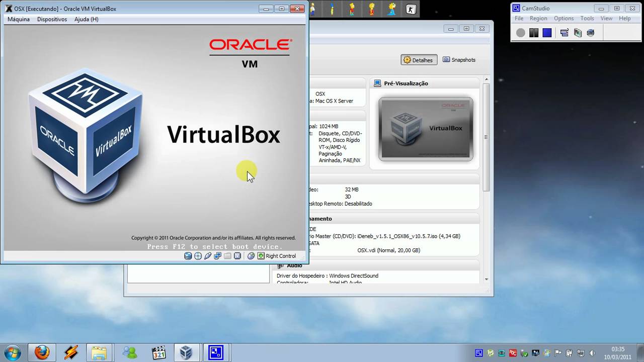644x362 pixels.
Task: Open CamStudio Region menu
Action: pyautogui.click(x=538, y=18)
